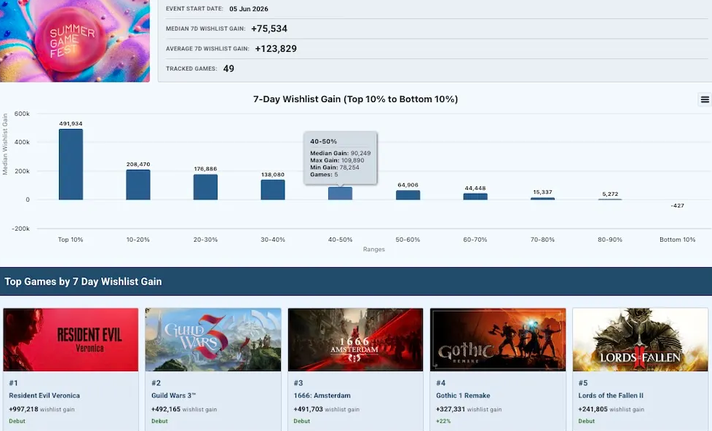The width and height of the screenshot is (712, 431).
Task: Open the Lords of the Fallen II title link
Action: [x=611, y=396]
